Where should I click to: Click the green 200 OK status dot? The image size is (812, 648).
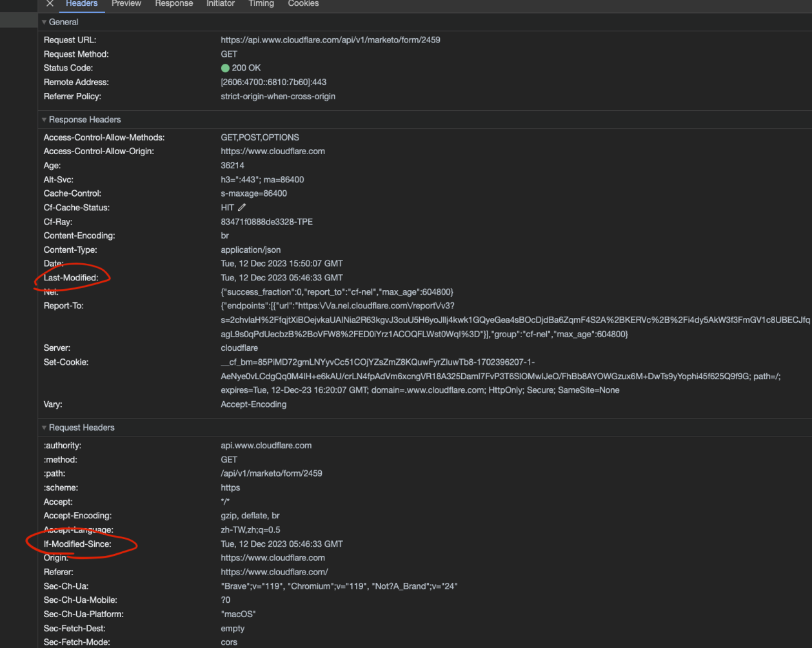coord(225,68)
